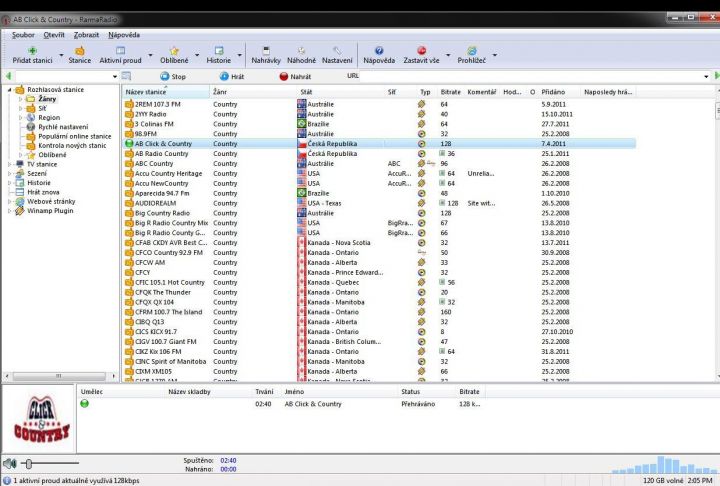Click the green forward arrow by URL
The image size is (720, 486).
pyautogui.click(x=717, y=76)
